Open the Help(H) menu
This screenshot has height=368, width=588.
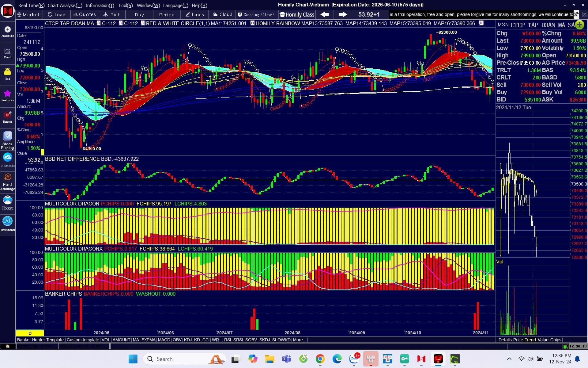(x=199, y=5)
